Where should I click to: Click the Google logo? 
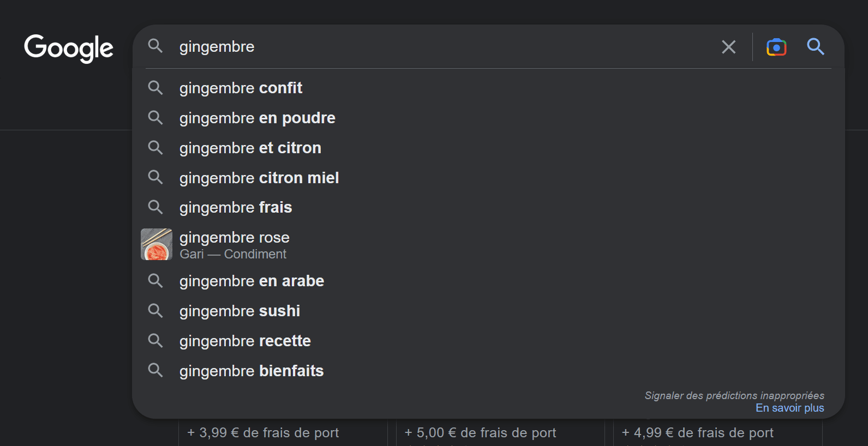coord(69,48)
